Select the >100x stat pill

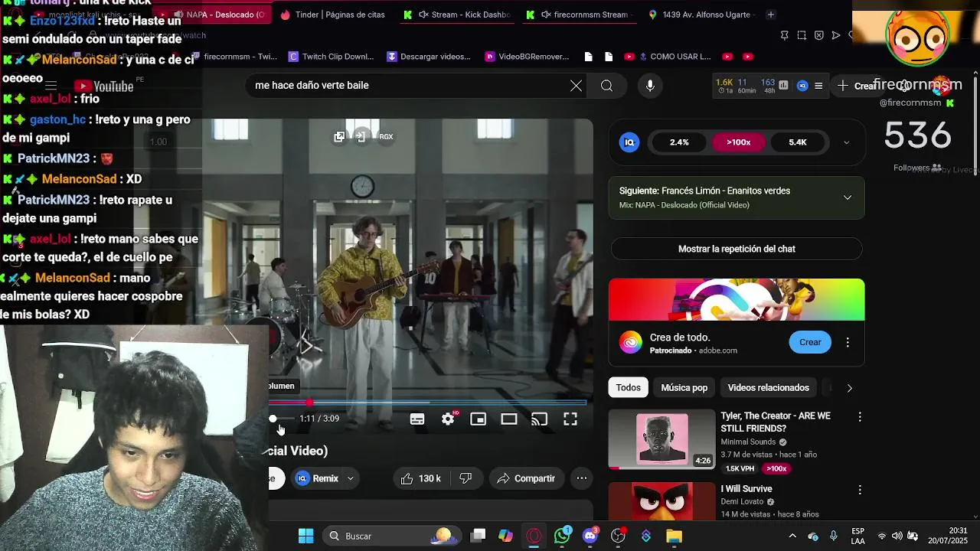click(x=738, y=142)
